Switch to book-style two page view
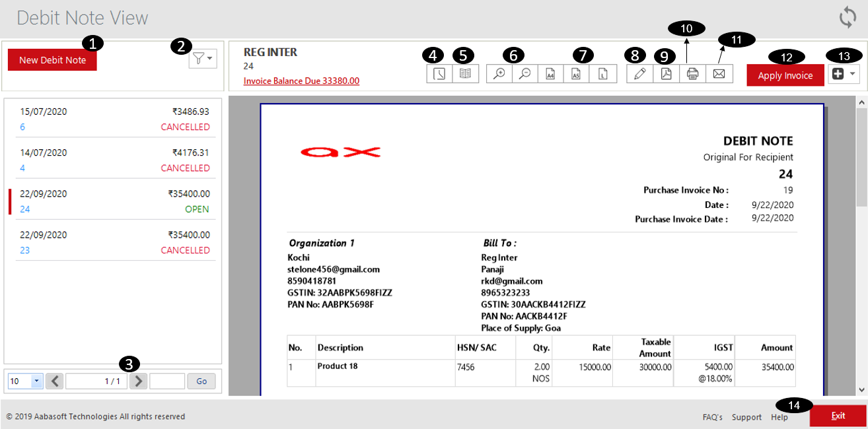Viewport: 868px width, 429px height. (465, 73)
